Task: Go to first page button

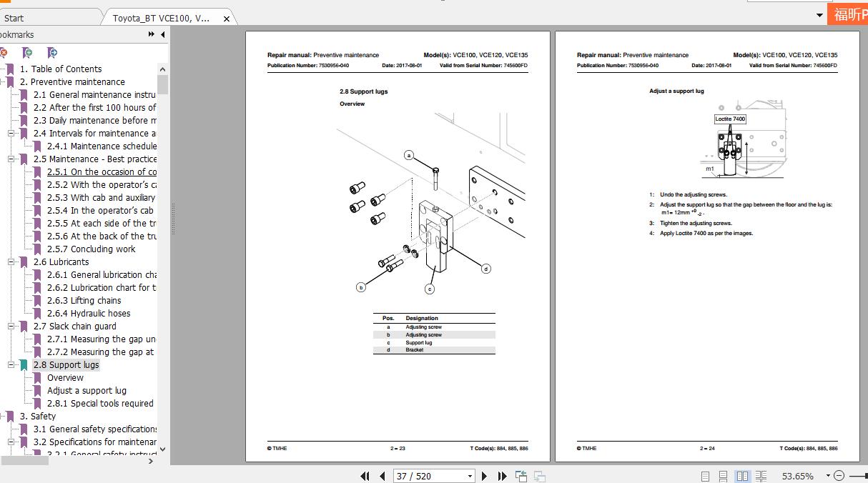Action: coord(365,476)
